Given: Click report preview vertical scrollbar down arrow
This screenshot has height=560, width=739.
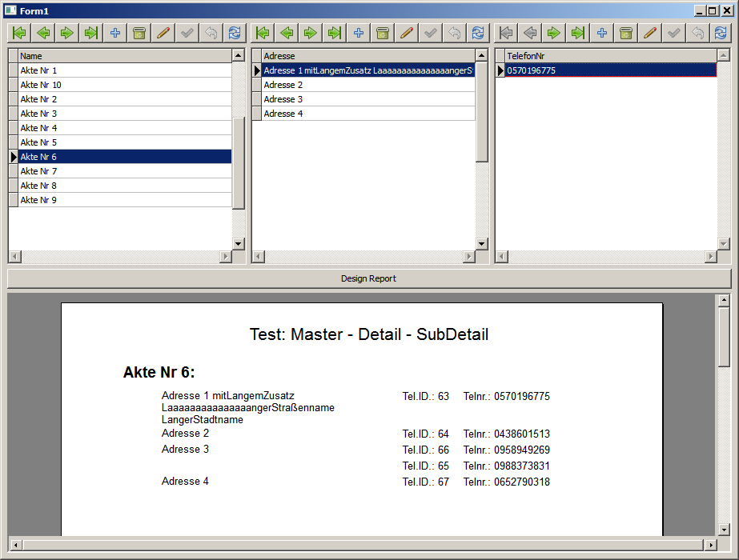Looking at the screenshot, I should (x=724, y=529).
